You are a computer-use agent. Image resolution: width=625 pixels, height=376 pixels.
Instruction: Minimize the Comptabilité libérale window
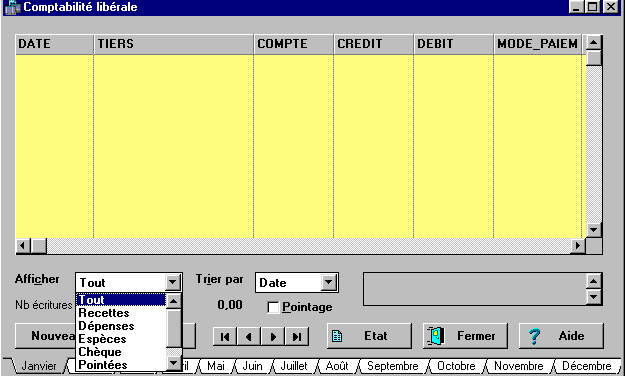pos(576,7)
